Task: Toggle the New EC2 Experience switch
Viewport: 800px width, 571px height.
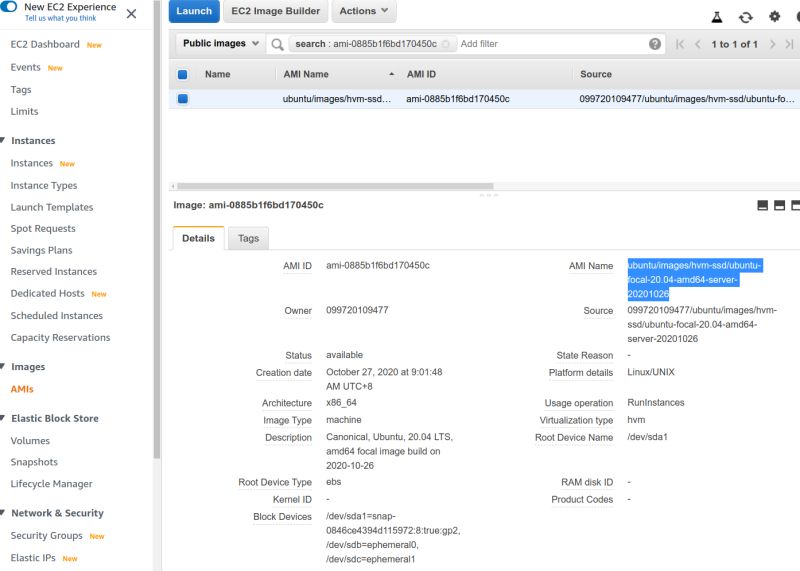Action: tap(9, 7)
